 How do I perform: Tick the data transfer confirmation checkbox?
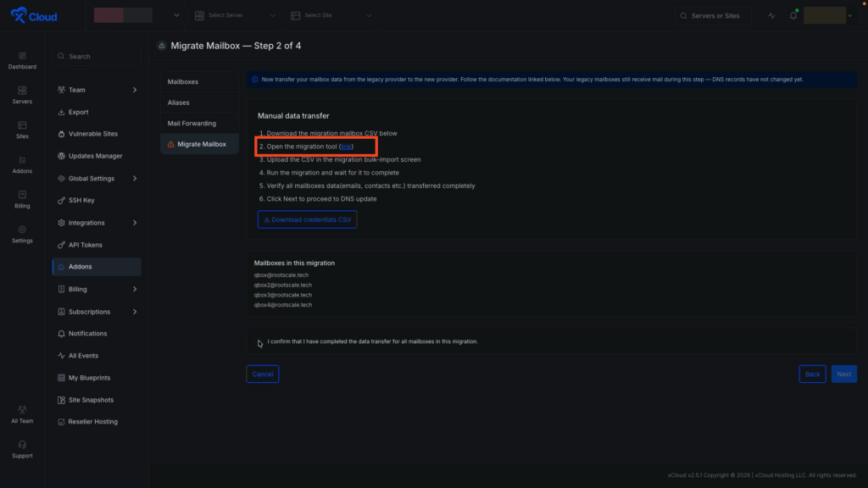tap(259, 342)
